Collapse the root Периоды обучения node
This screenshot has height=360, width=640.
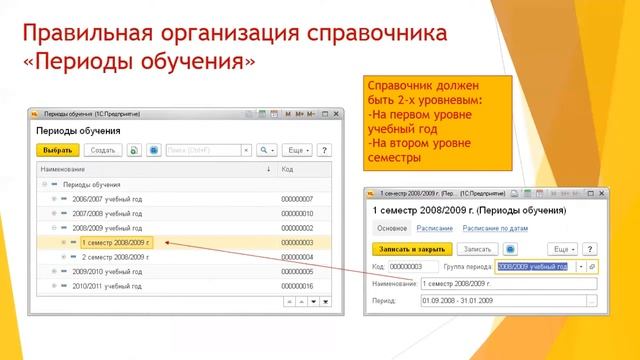[x=44, y=184]
